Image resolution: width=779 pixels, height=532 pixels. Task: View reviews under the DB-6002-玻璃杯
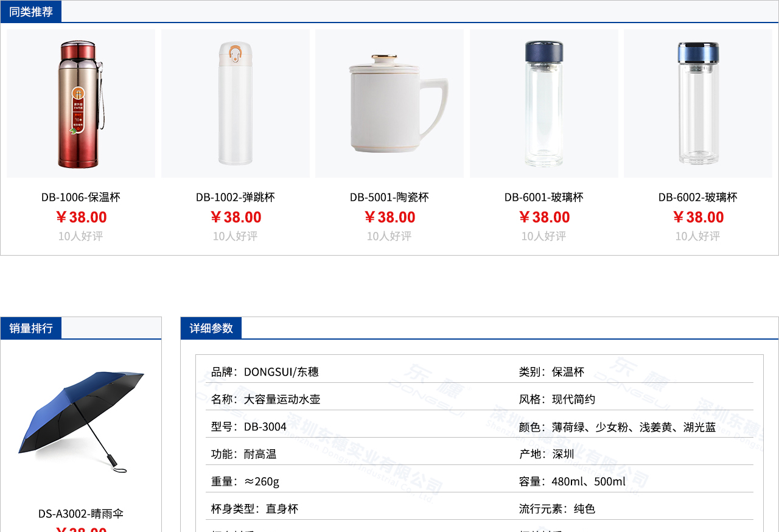[x=698, y=236]
